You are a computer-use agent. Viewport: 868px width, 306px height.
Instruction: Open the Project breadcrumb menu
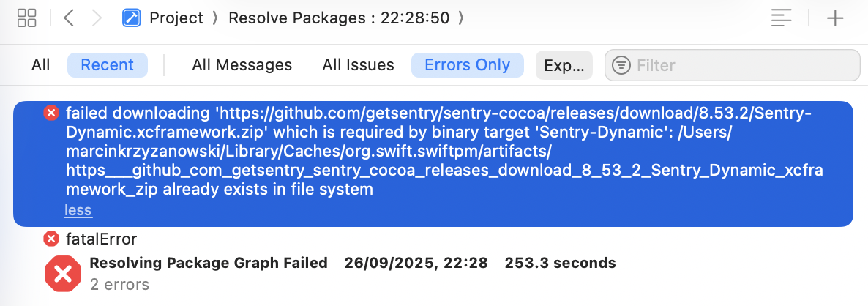176,18
